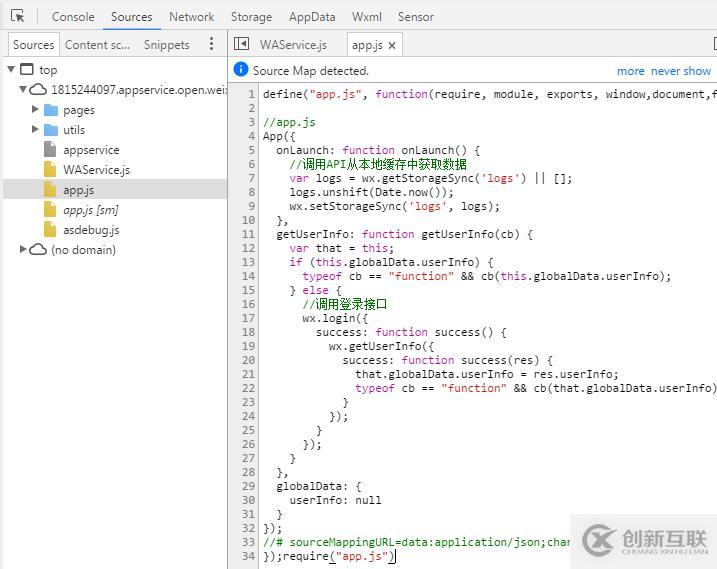Viewport: 717px width, 569px height.
Task: Click the gray appservice document icon
Action: [x=50, y=149]
